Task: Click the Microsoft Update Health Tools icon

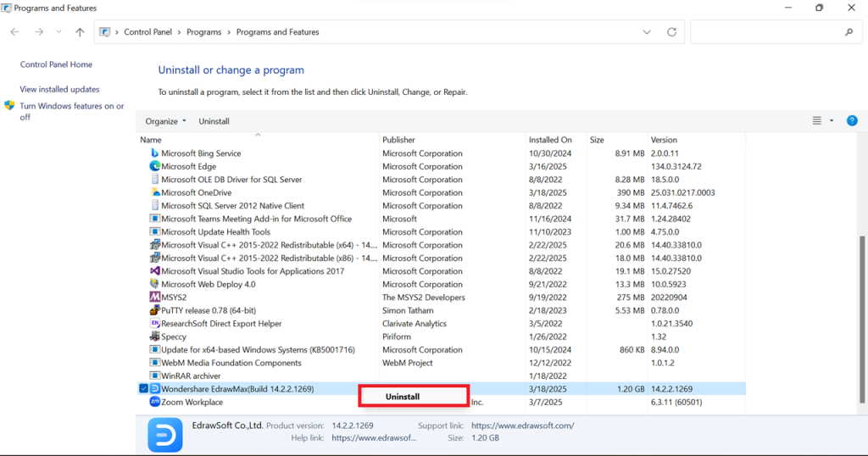Action: tap(155, 232)
